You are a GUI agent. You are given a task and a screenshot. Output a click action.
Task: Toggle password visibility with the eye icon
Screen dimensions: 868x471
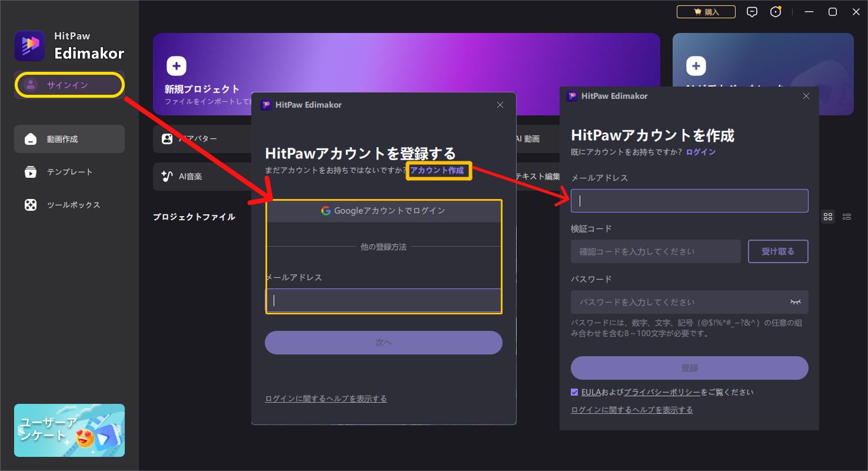(x=796, y=301)
